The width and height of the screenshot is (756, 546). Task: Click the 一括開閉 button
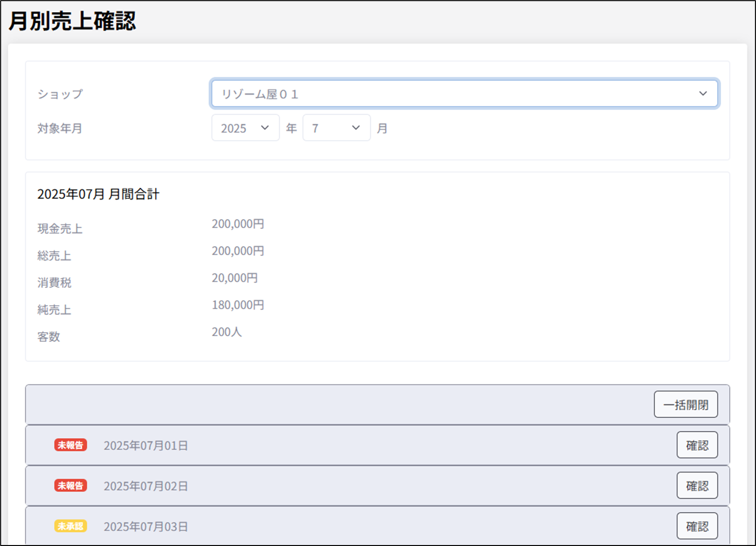[685, 405]
